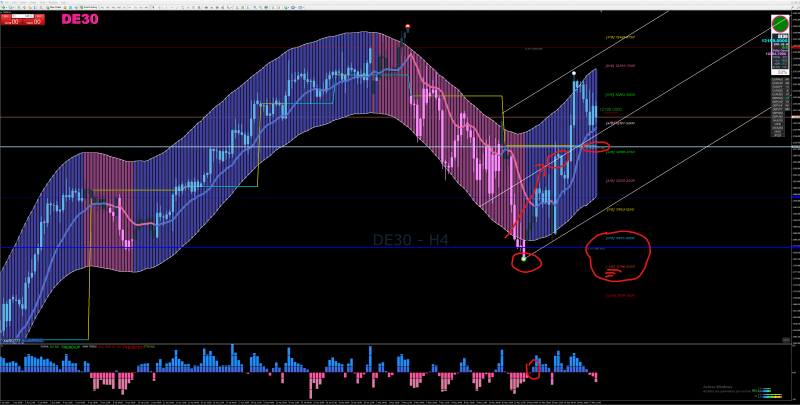Screen dimensions: 800x405
Task: Switch to Candlesticks display
Action: coord(243,7)
